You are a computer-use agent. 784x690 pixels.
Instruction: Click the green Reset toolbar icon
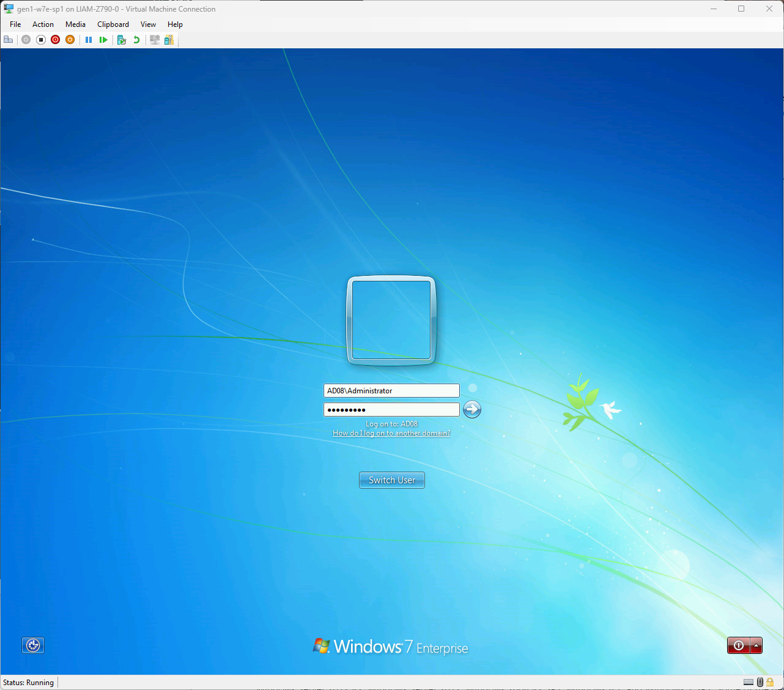(x=103, y=40)
